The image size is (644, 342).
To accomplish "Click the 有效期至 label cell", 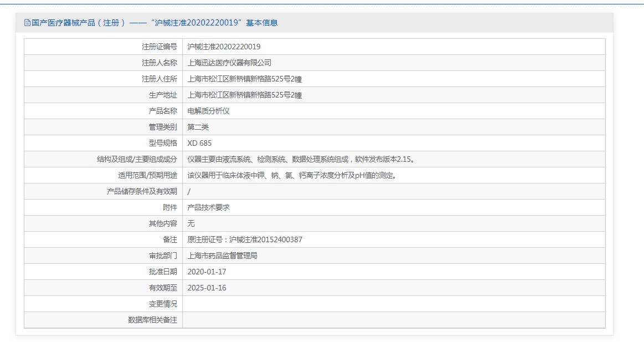I will tap(104, 288).
